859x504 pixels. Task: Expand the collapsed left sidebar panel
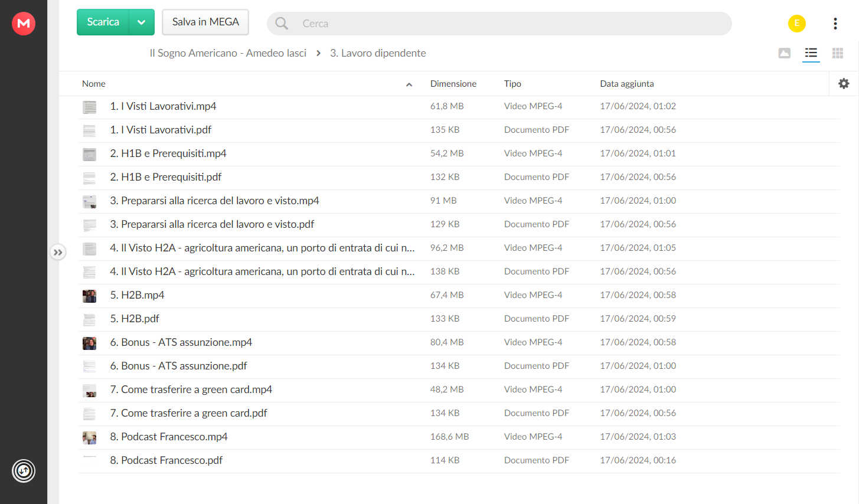click(x=58, y=253)
